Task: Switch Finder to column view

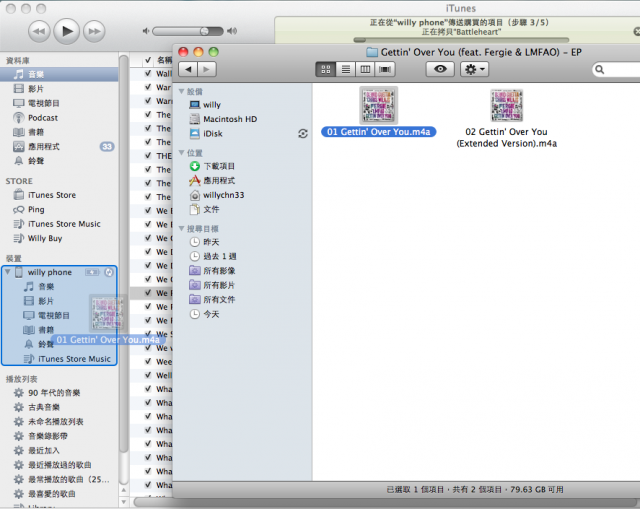Action: [x=365, y=69]
